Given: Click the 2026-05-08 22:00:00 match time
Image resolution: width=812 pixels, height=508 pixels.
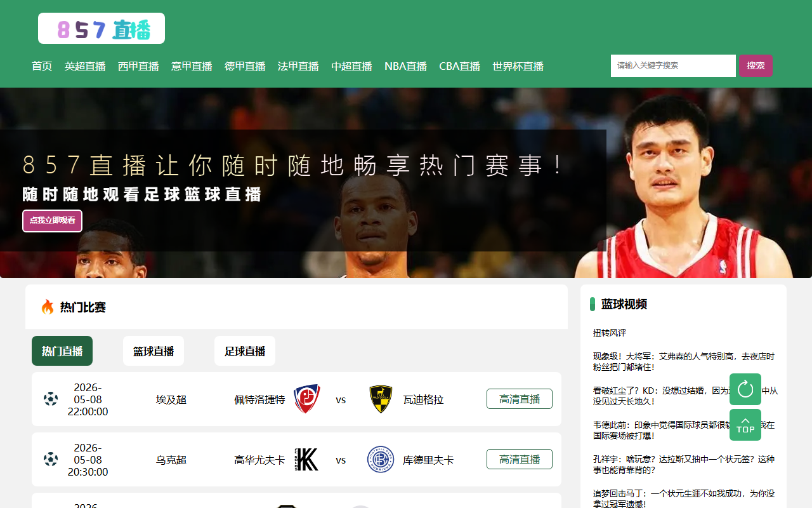Looking at the screenshot, I should pos(88,399).
